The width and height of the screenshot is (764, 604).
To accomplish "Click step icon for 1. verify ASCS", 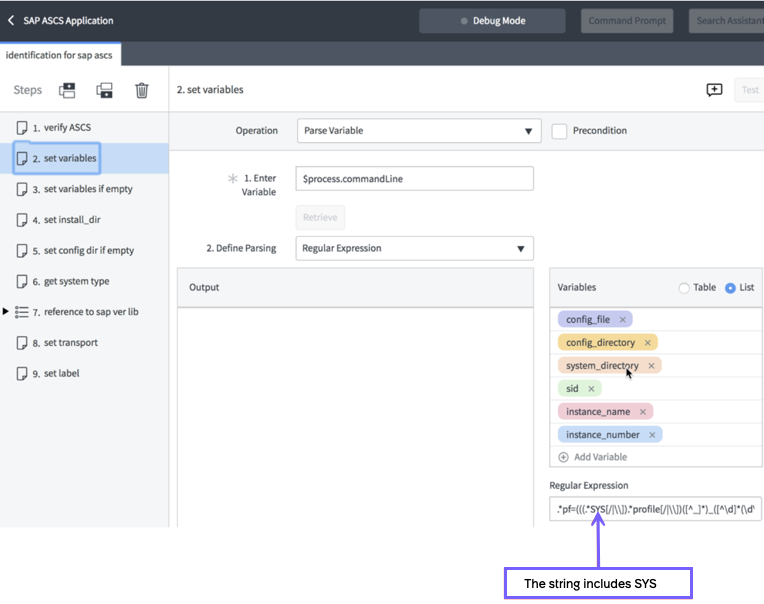I will (22, 128).
